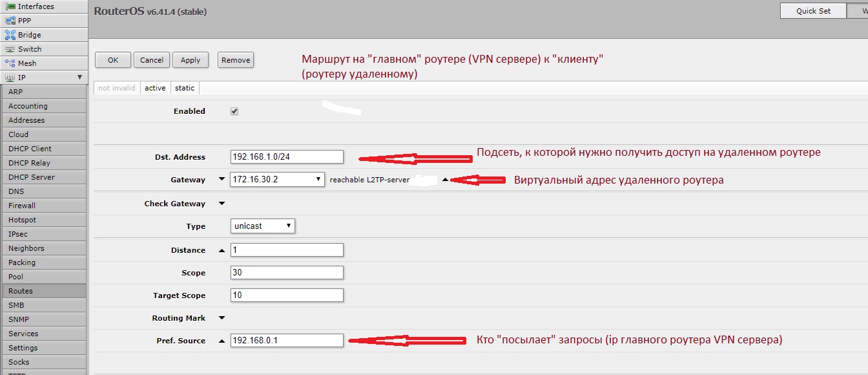Open the Packing page
Image resolution: width=868 pixels, height=375 pixels.
(x=45, y=262)
